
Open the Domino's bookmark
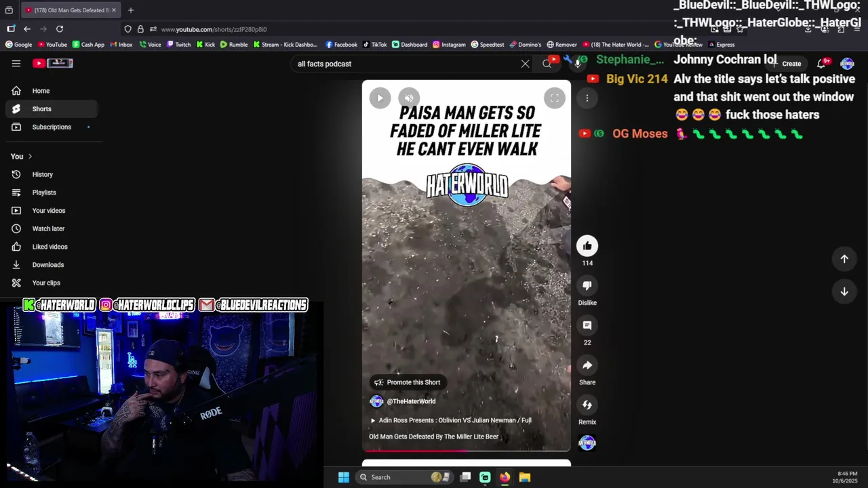[x=526, y=45]
